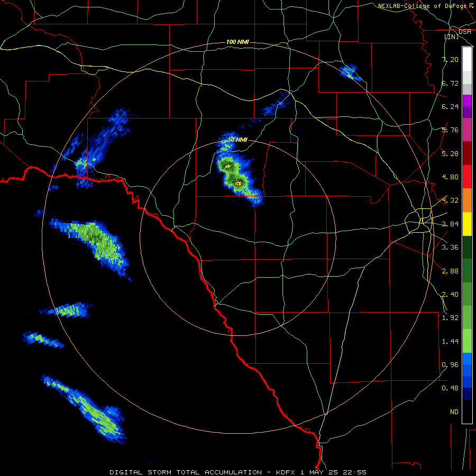
Task: Click the DSA product label
Action: point(465,32)
